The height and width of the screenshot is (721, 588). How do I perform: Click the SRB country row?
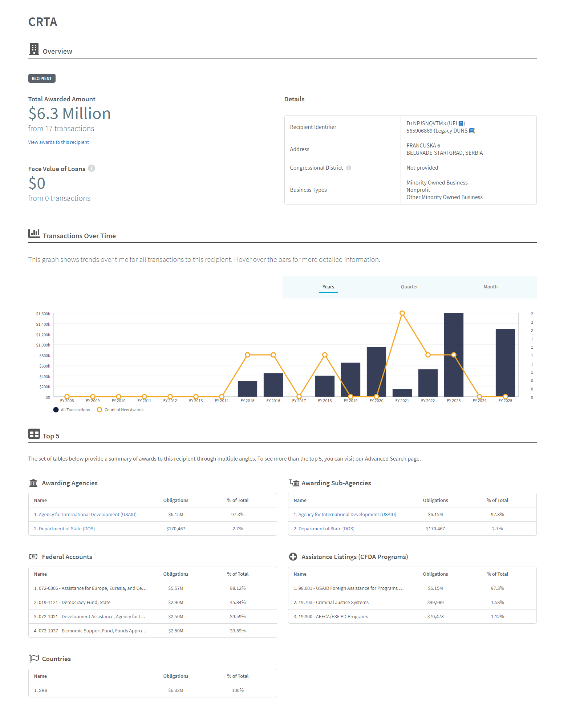[x=153, y=690]
